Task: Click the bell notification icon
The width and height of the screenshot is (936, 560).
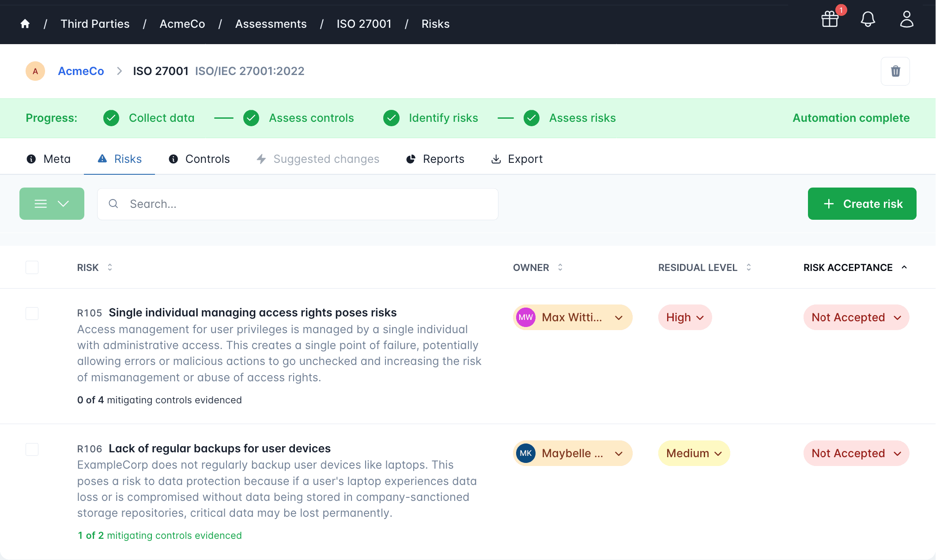Action: point(868,19)
